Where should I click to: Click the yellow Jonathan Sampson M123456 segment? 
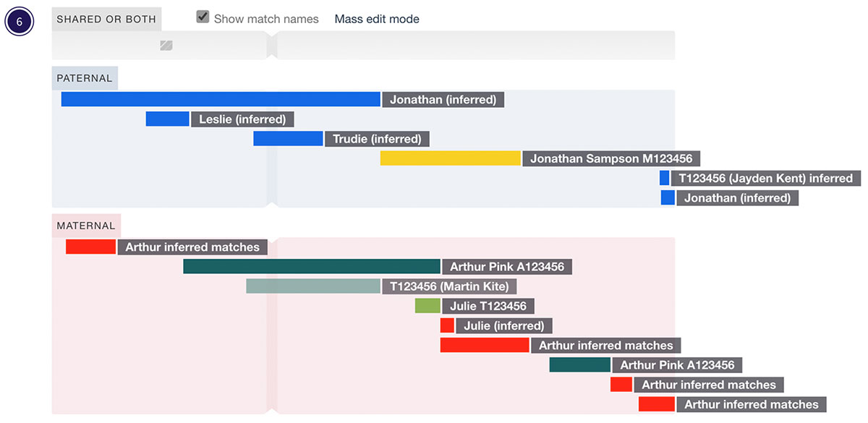[x=450, y=158]
